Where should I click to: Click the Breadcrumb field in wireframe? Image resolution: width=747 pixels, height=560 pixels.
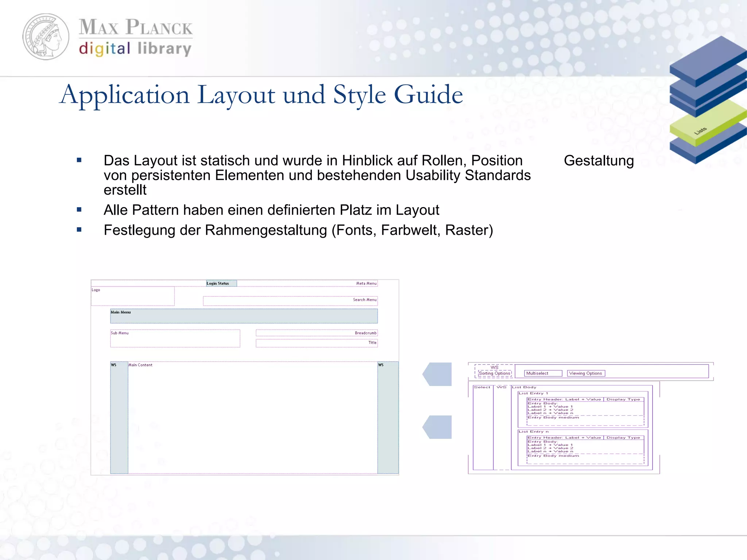[x=317, y=333]
